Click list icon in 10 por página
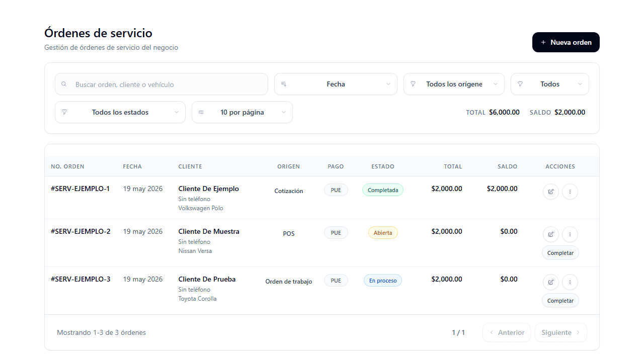 201,112
